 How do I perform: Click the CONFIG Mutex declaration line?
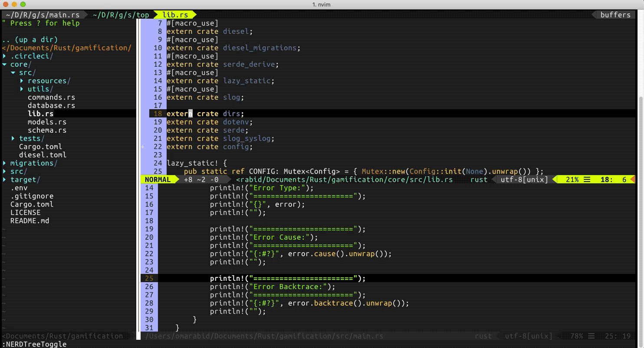pyautogui.click(x=364, y=171)
